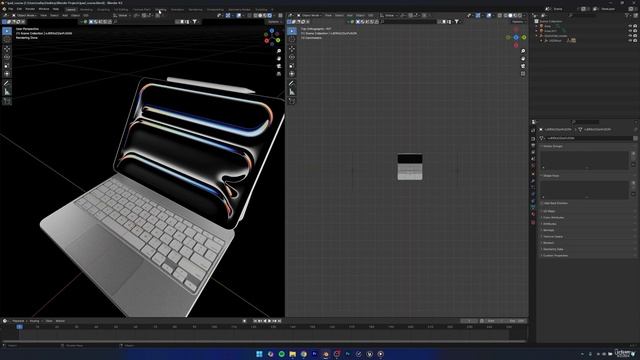The width and height of the screenshot is (640, 360).
Task: Open the World properties tab
Action: coord(533,166)
